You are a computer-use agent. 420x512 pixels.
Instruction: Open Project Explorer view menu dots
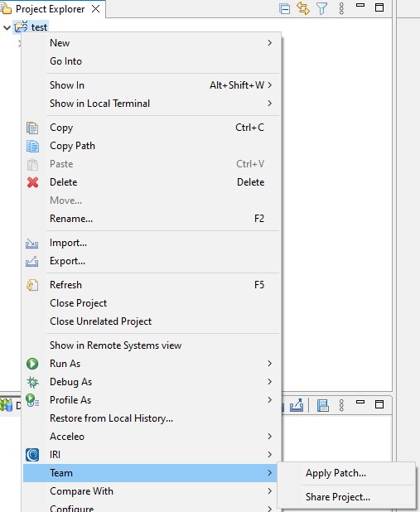tap(341, 8)
